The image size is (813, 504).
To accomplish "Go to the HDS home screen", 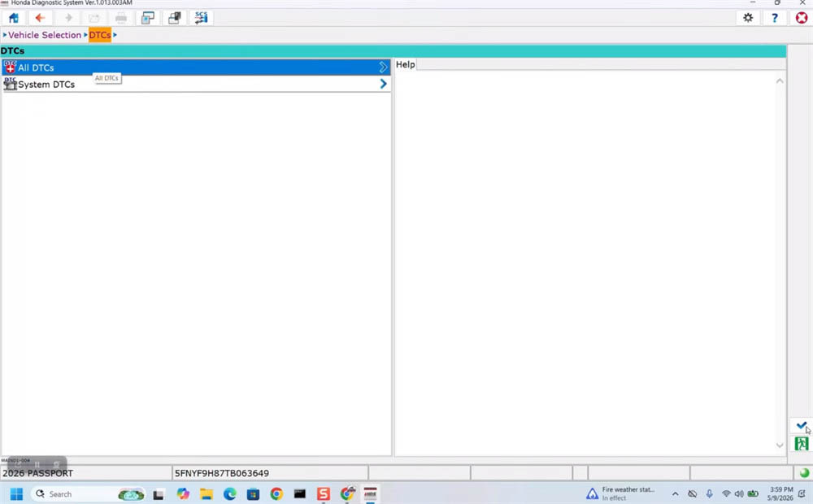I will point(14,18).
